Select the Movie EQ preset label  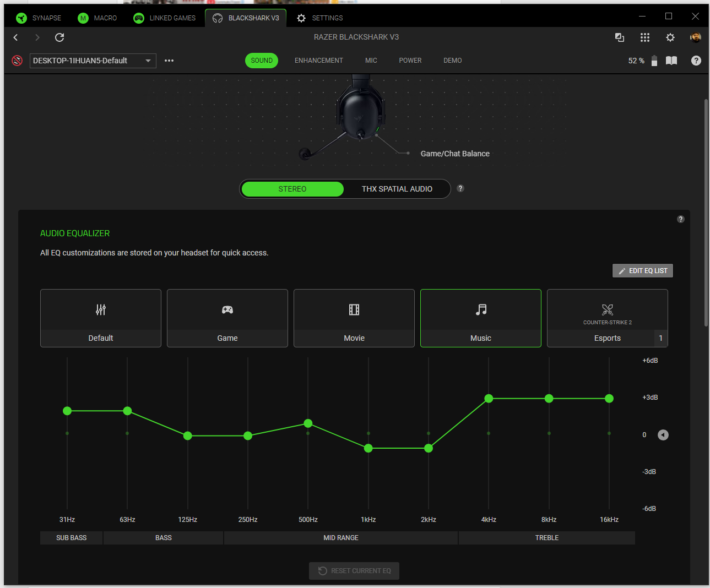click(x=354, y=338)
